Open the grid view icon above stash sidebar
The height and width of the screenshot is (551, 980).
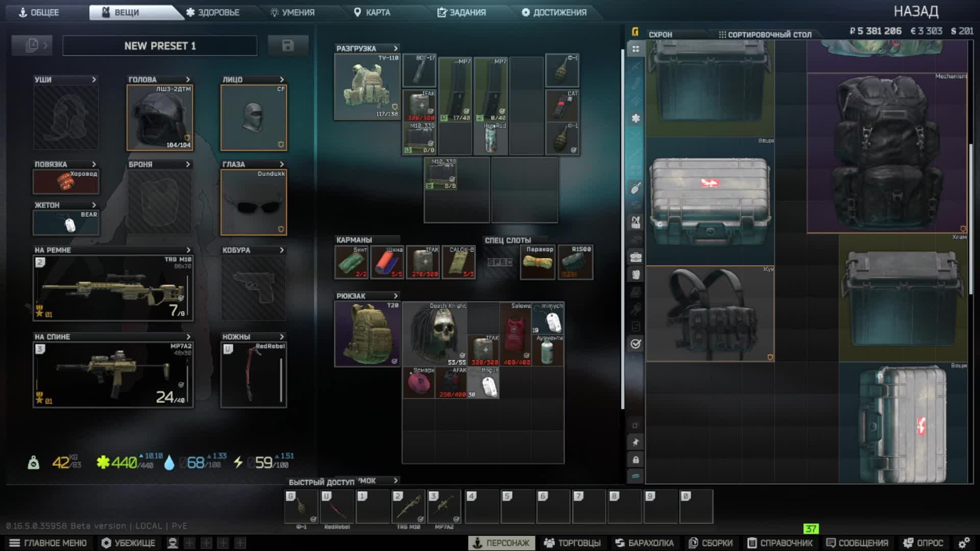(x=635, y=48)
